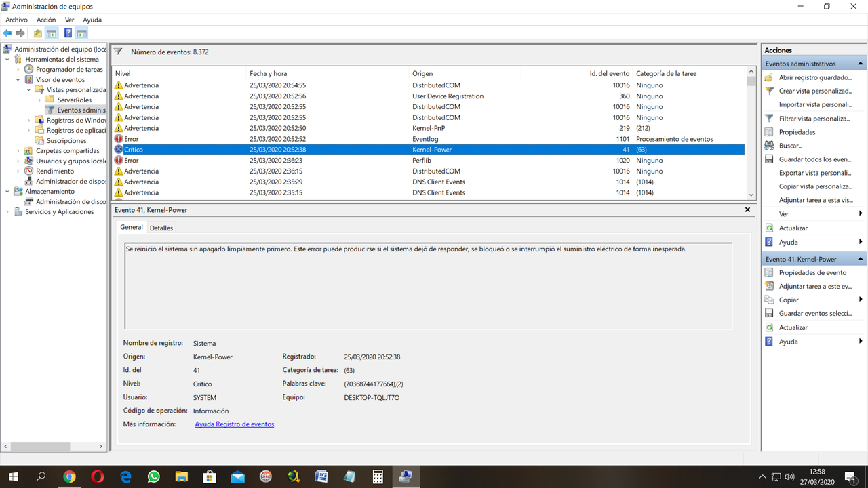The image size is (868, 488).
Task: Switch to the General tab
Action: (132, 227)
